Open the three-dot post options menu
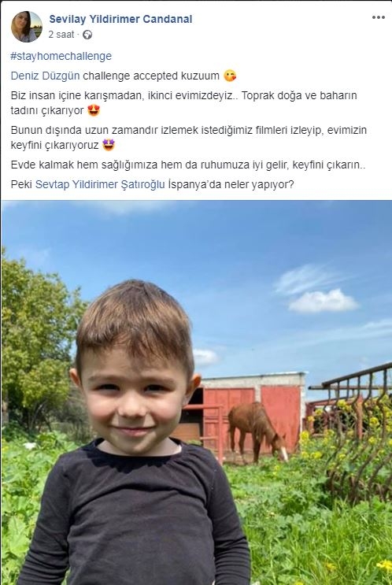Viewport: 392px width, 585px height. [378, 17]
